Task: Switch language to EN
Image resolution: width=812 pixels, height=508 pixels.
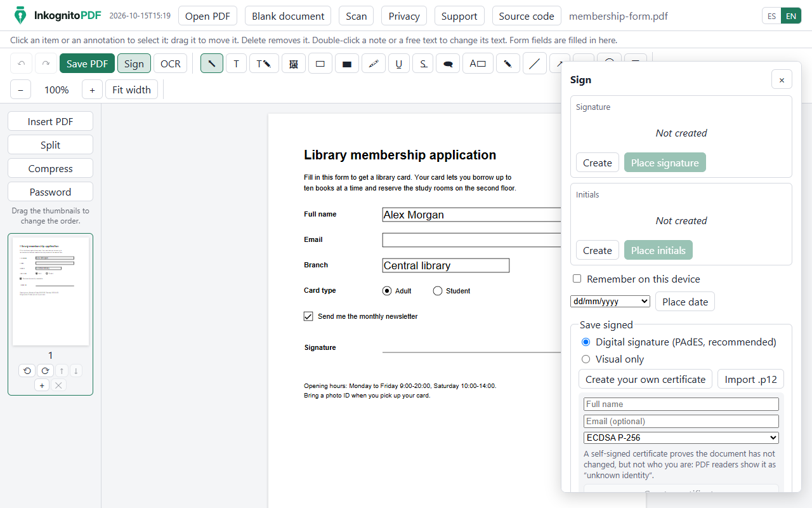Action: (x=791, y=16)
